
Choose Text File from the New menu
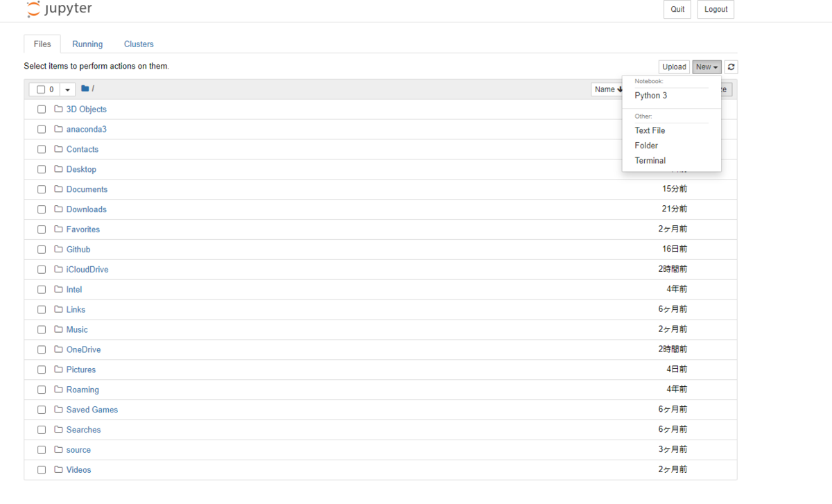(x=650, y=130)
